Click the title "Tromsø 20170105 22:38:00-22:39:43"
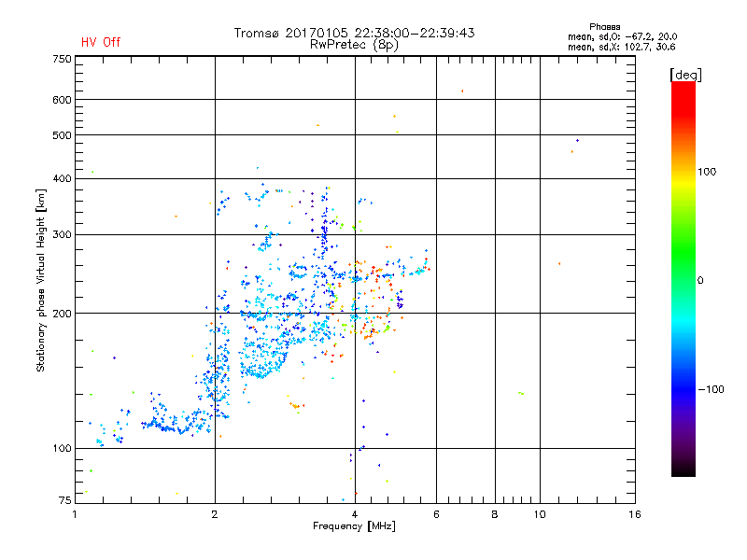 [x=354, y=33]
